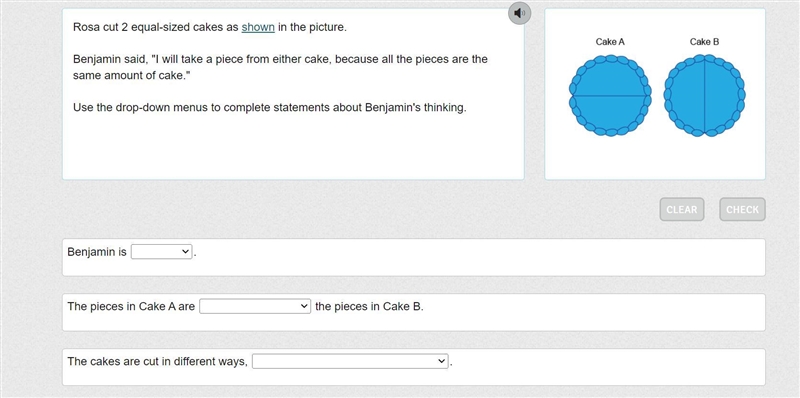Open the "Benjamin is" drop-down menu

(x=161, y=252)
